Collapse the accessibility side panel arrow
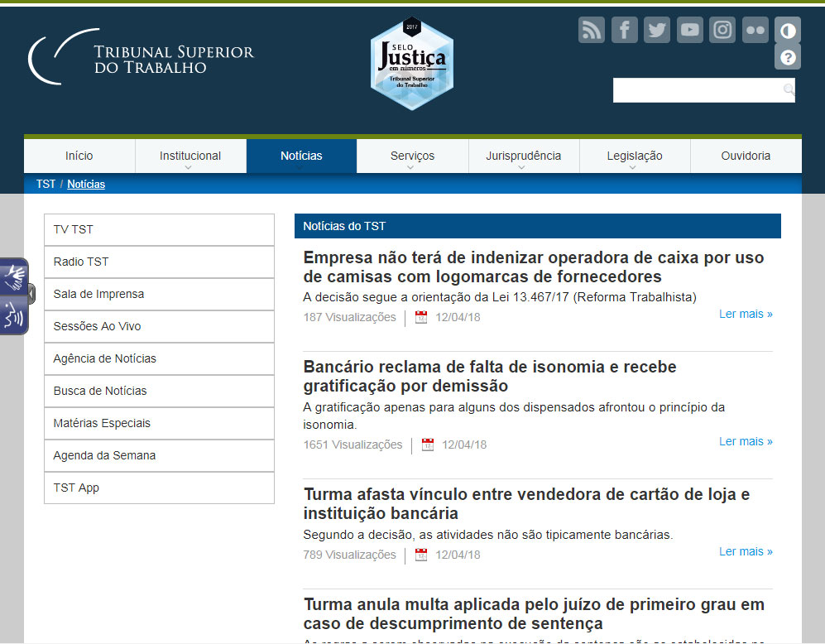This screenshot has width=825, height=644. (x=31, y=294)
